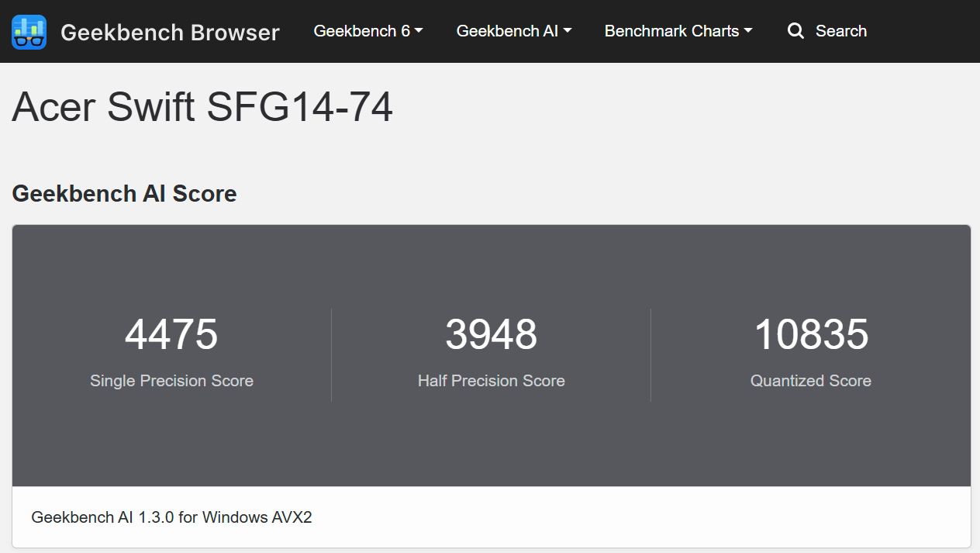Viewport: 980px width, 553px height.
Task: Open the Benchmark Charts dropdown
Action: [678, 31]
